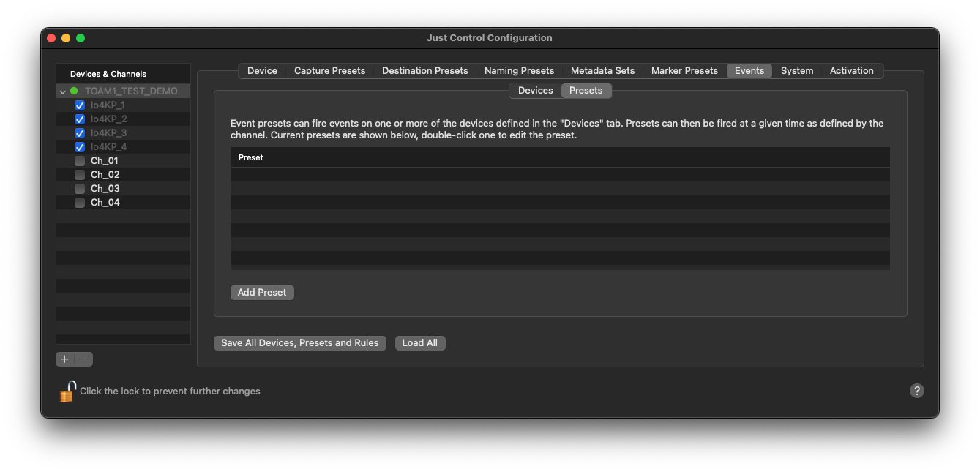Uncheck the Io4KP_3 channel checkbox
This screenshot has height=472, width=980.
[x=80, y=133]
